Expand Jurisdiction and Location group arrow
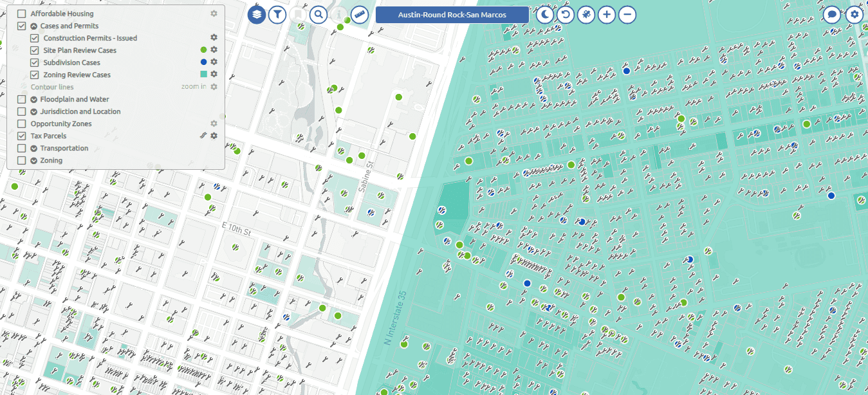 (x=34, y=112)
